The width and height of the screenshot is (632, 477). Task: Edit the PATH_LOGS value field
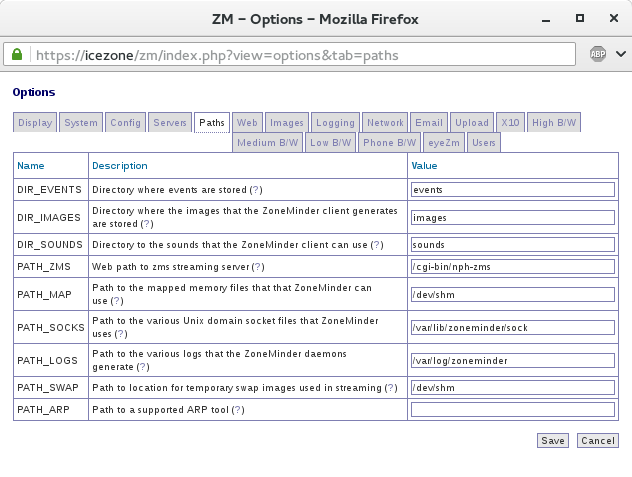(513, 360)
